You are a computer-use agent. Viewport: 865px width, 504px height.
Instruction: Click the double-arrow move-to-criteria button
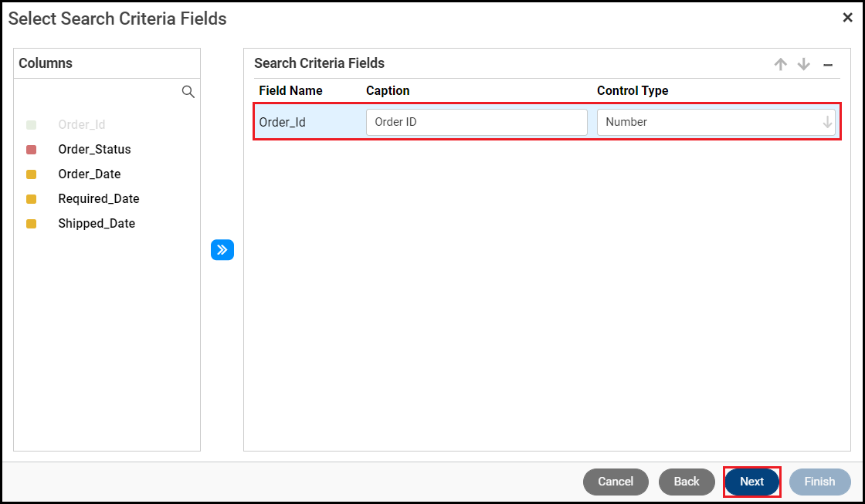tap(222, 250)
